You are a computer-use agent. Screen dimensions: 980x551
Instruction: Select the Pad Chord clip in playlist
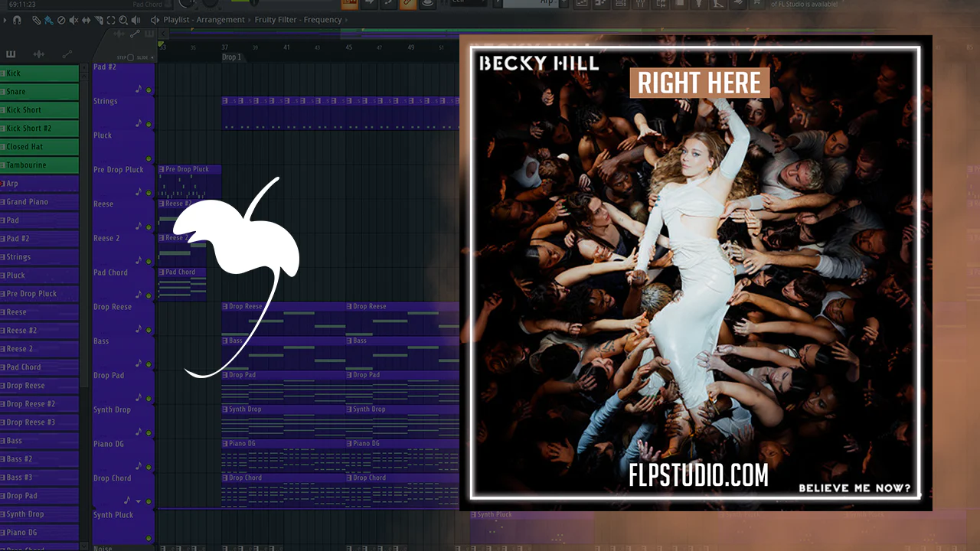point(182,285)
